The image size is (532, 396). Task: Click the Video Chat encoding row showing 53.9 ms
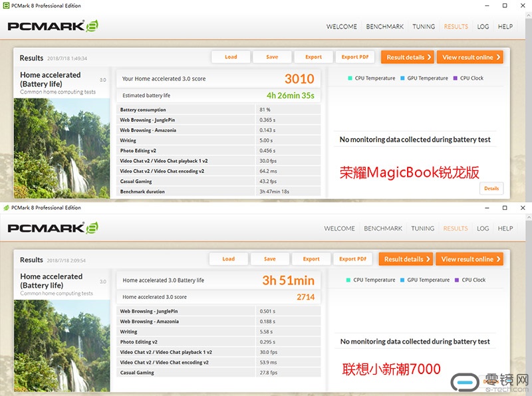tap(219, 362)
